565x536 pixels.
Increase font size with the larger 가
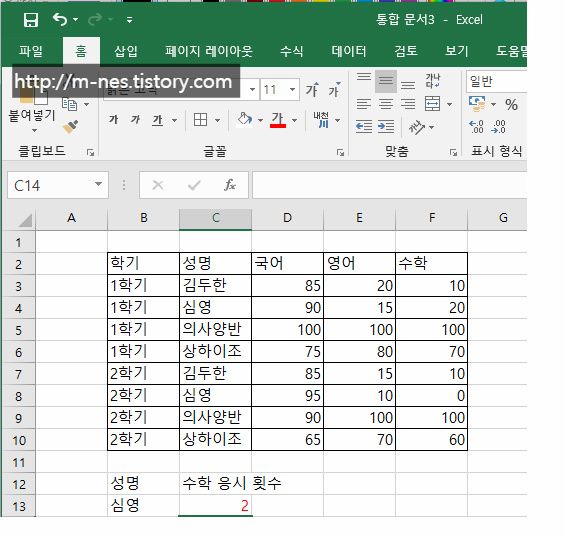point(312,89)
